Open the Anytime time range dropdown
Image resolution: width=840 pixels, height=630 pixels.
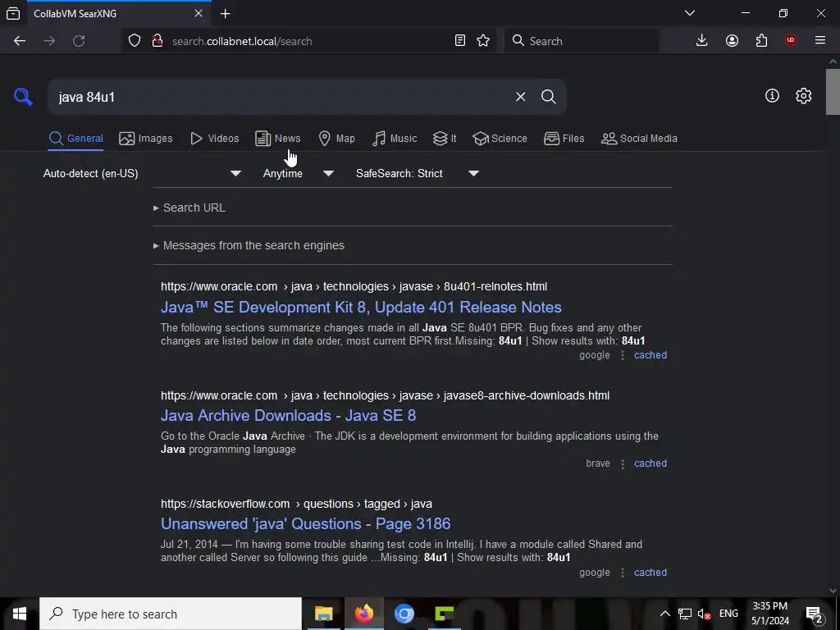click(299, 174)
